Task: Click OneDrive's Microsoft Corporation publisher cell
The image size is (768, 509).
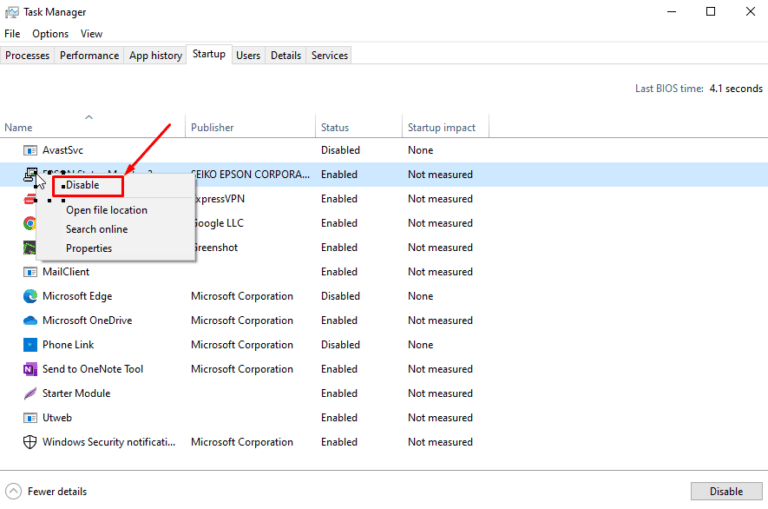Action: [x=242, y=320]
